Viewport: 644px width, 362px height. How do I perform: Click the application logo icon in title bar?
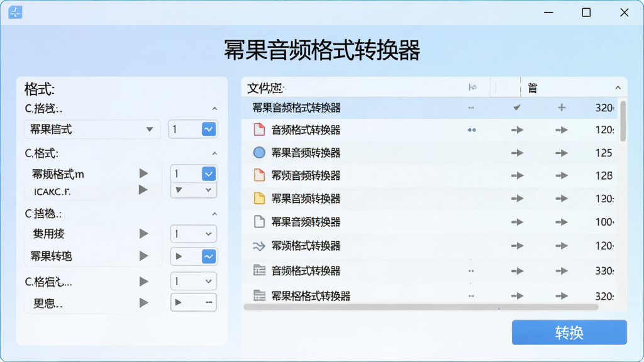pos(15,13)
